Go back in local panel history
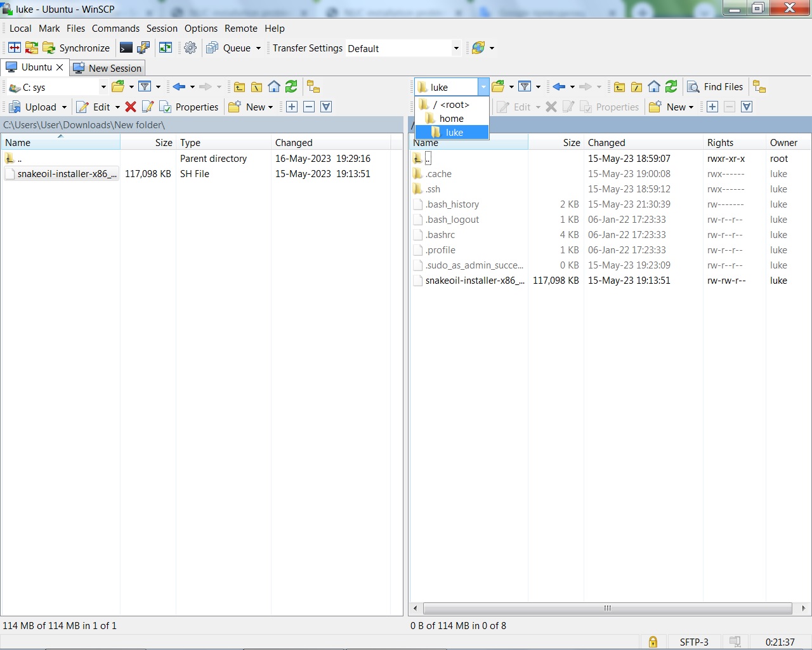The width and height of the screenshot is (812, 650). click(x=179, y=86)
